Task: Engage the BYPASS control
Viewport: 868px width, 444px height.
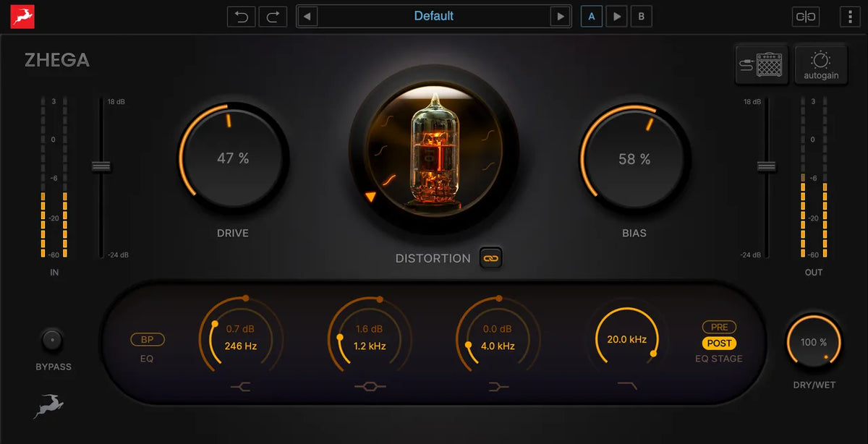Action: coord(51,340)
